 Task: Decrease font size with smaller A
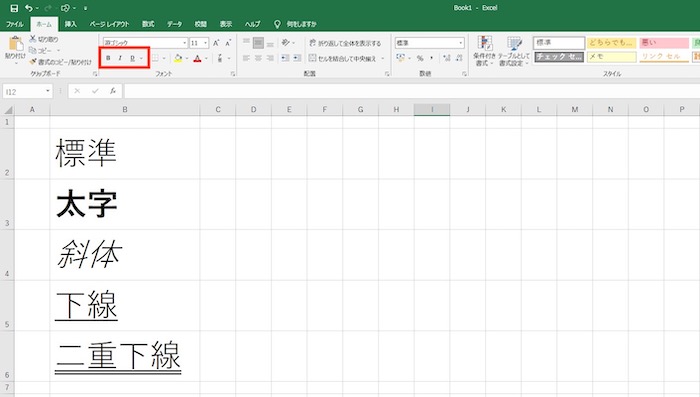(228, 43)
